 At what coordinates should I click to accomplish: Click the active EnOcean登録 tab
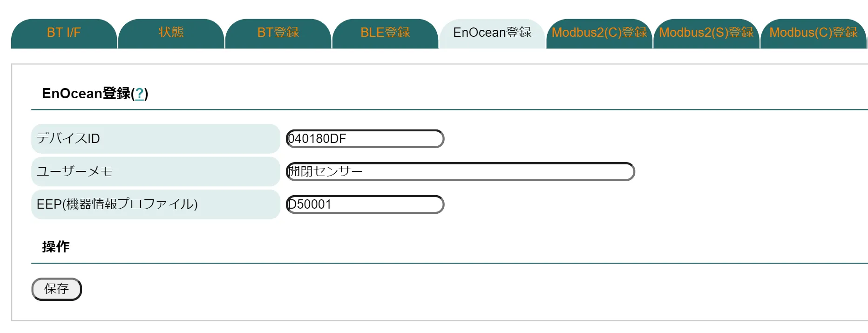tap(492, 33)
